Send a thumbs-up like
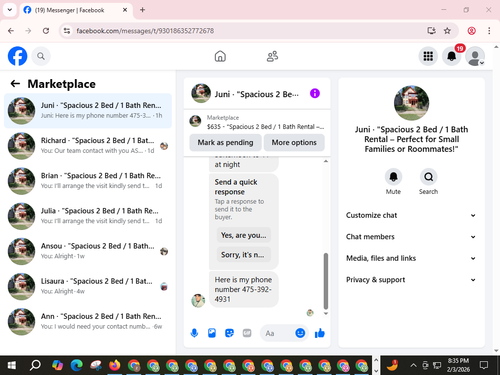Image resolution: width=500 pixels, height=375 pixels. pyautogui.click(x=320, y=333)
